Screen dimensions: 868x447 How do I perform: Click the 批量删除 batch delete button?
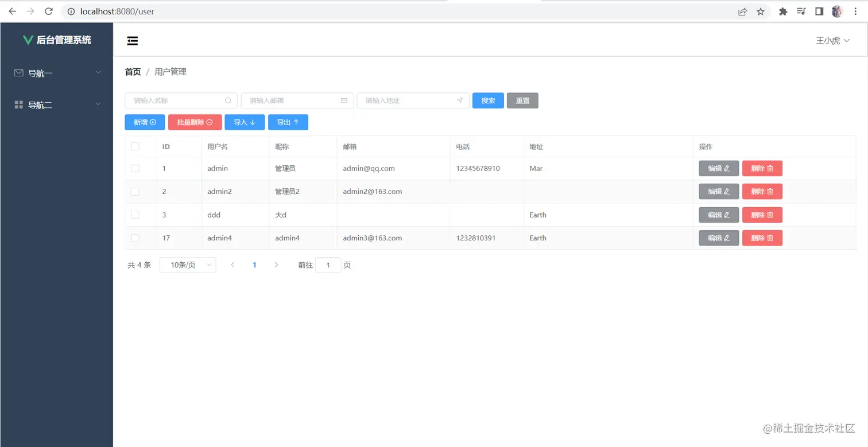click(x=195, y=122)
